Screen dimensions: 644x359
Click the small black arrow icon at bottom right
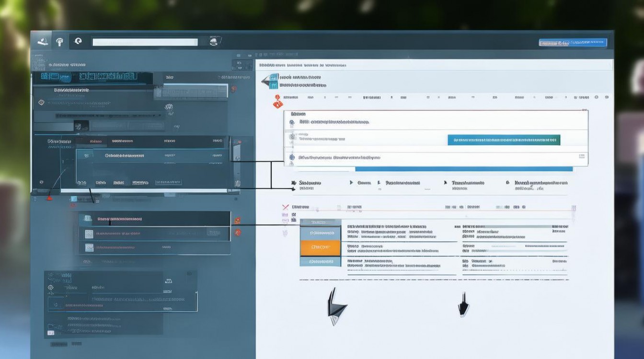pos(463,305)
